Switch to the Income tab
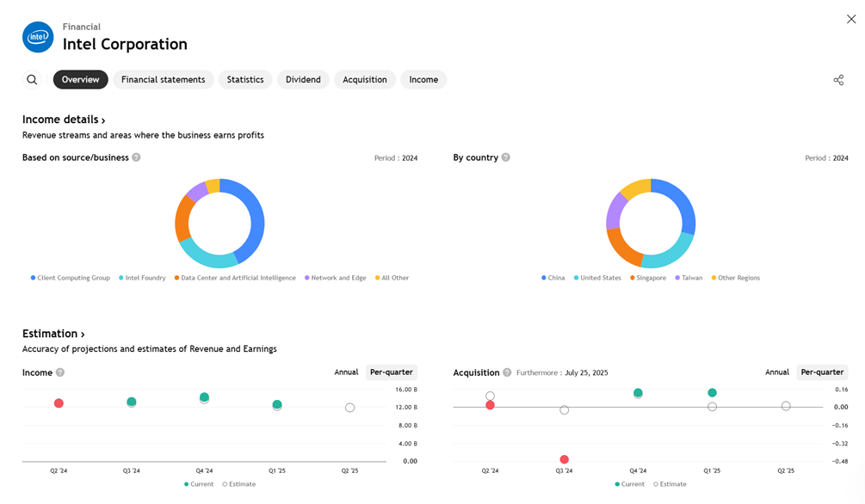Image resolution: width=865 pixels, height=504 pixels. (423, 79)
